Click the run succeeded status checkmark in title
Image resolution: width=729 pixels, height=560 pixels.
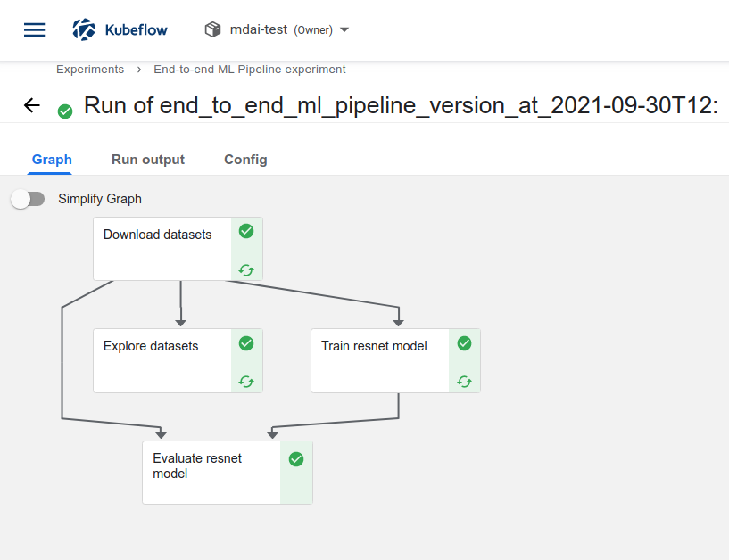[65, 111]
